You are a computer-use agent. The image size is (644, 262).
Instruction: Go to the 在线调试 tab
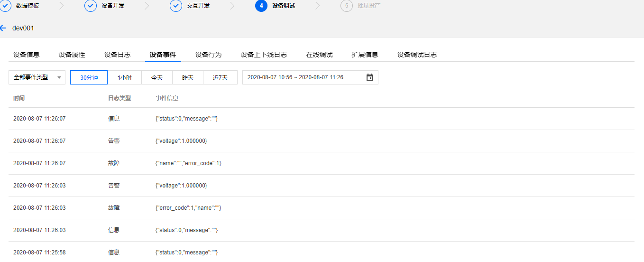pyautogui.click(x=320, y=55)
